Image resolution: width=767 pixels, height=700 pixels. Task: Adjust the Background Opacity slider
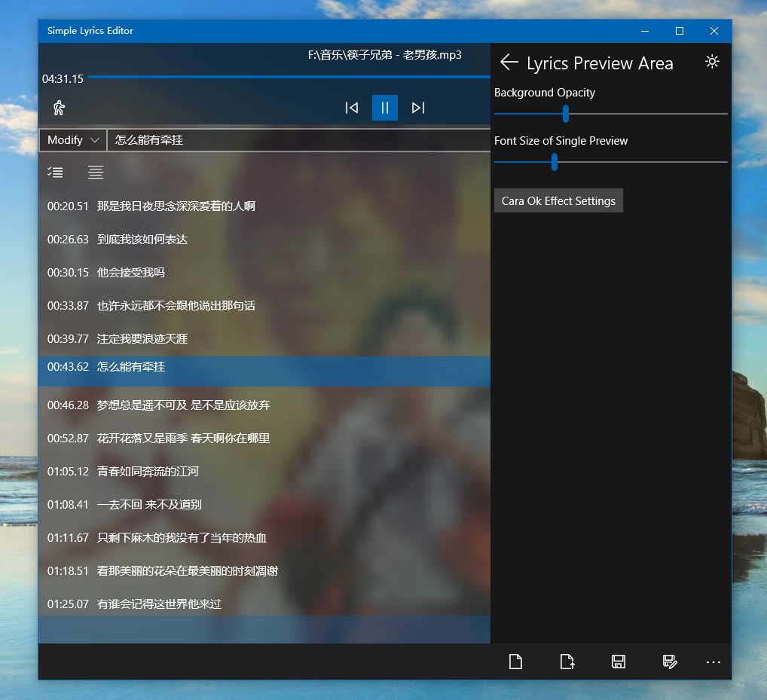(610, 114)
